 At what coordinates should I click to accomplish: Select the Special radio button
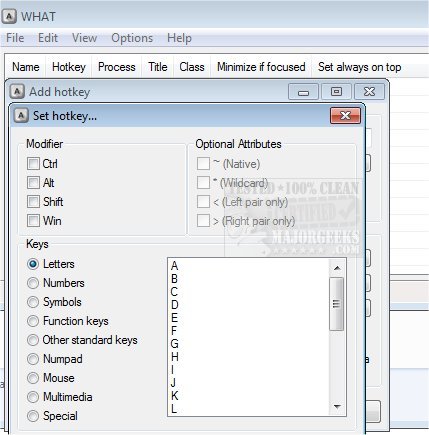[33, 416]
